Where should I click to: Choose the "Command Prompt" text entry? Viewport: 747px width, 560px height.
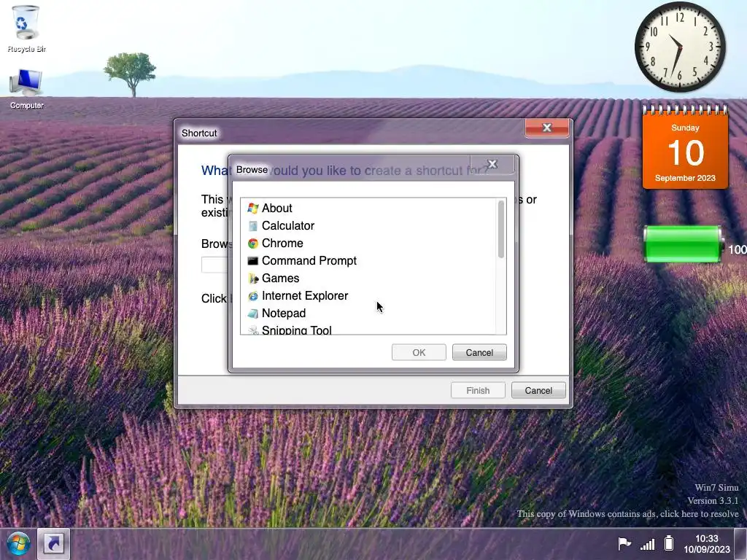309,261
